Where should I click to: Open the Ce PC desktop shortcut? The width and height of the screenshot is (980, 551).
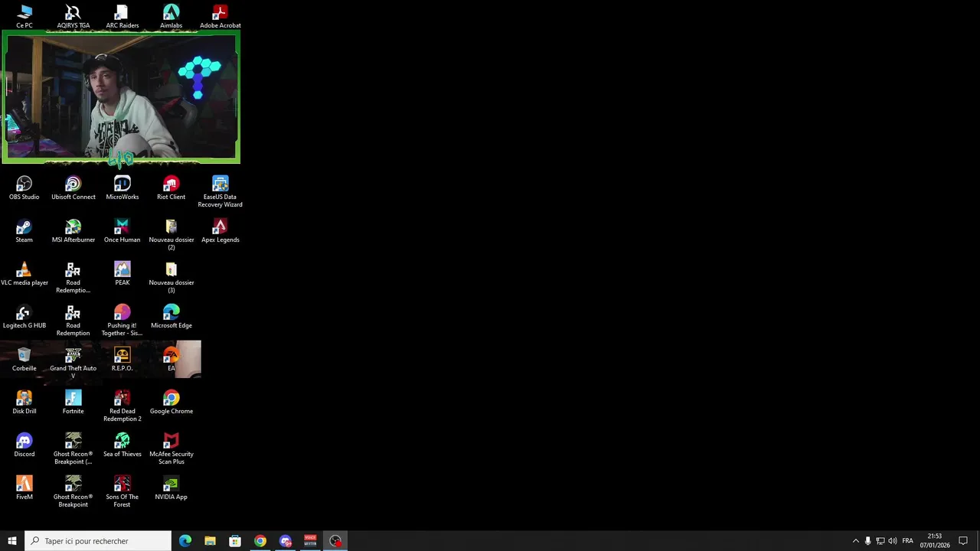24,16
